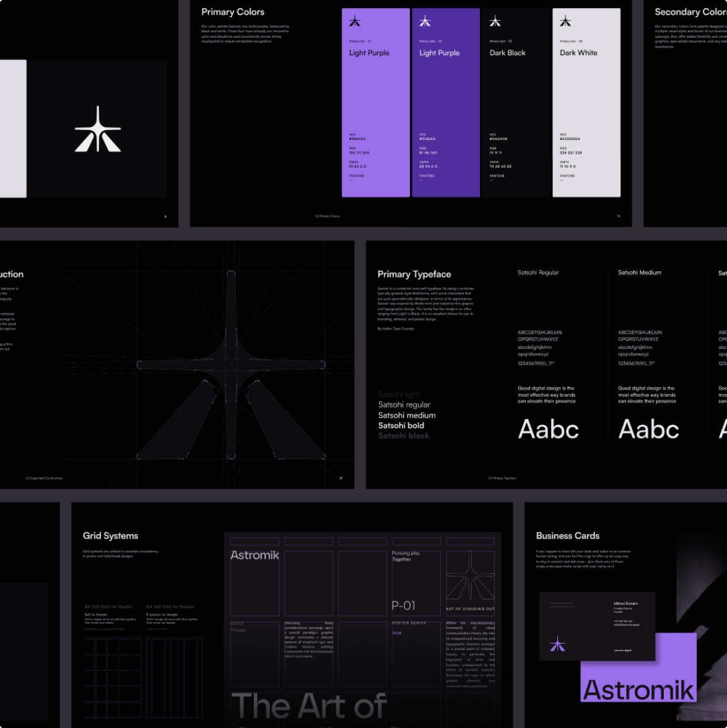Click the Aabc sample under Satoshi Medium
The height and width of the screenshot is (728, 727).
pos(648,429)
